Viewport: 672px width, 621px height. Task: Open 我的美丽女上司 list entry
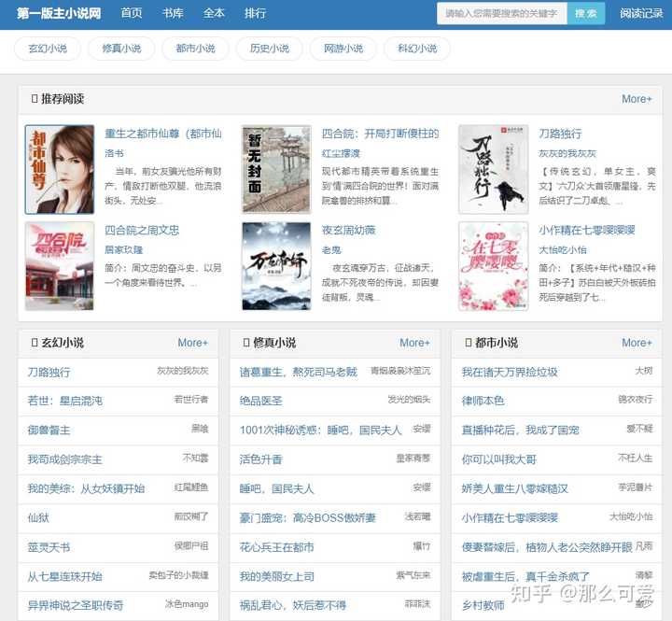pyautogui.click(x=277, y=576)
